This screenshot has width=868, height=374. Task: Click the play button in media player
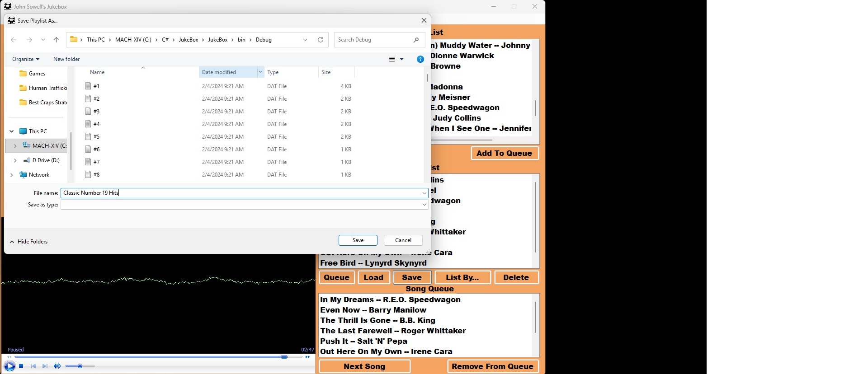tap(9, 366)
